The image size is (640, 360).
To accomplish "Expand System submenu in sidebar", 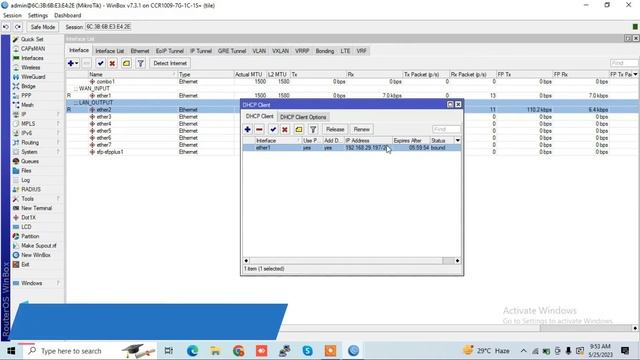I will click(59, 152).
